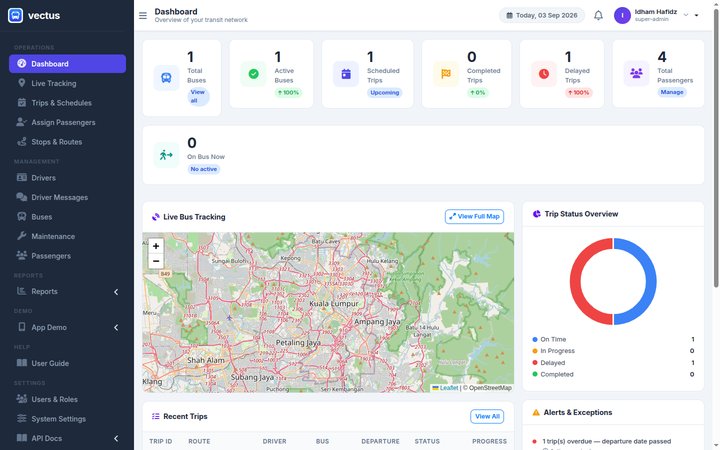Viewport: 720px width, 450px height.
Task: Click the System Settings sliders icon
Action: 22,418
